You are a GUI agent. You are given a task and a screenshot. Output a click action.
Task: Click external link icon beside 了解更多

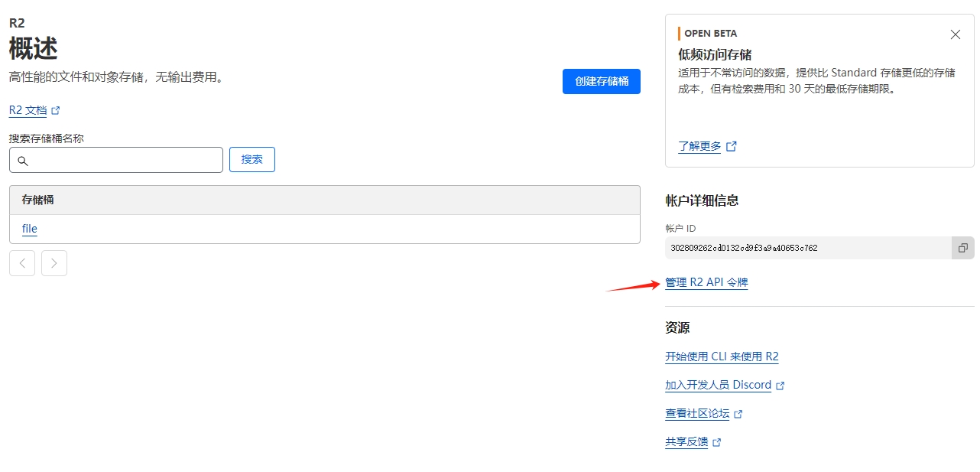coord(732,146)
